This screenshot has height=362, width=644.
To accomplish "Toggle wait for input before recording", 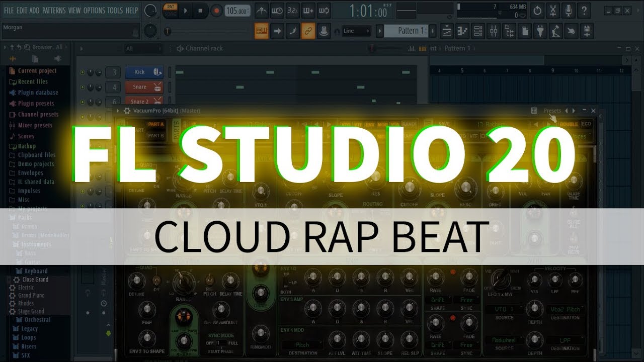I will pyautogui.click(x=277, y=10).
